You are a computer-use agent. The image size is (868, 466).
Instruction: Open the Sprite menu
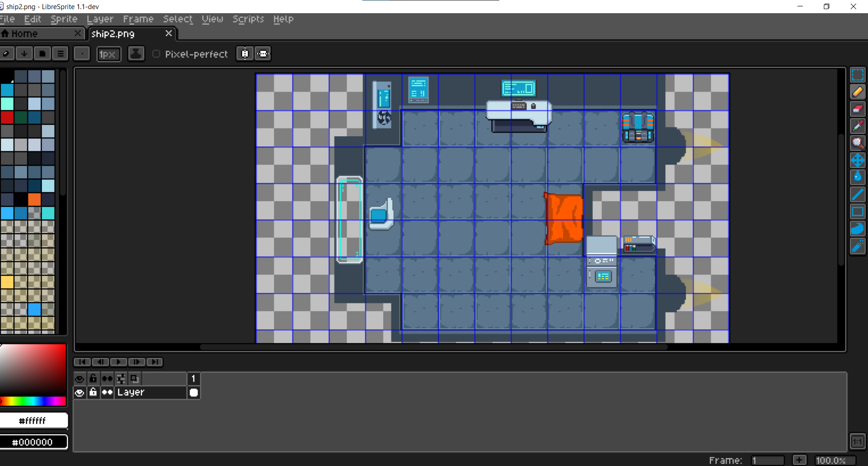click(x=64, y=19)
